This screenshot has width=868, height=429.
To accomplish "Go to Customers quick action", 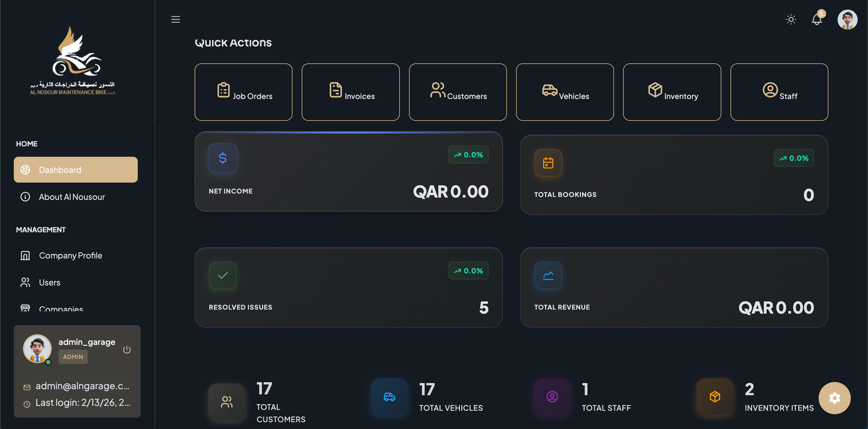I will click(x=458, y=92).
